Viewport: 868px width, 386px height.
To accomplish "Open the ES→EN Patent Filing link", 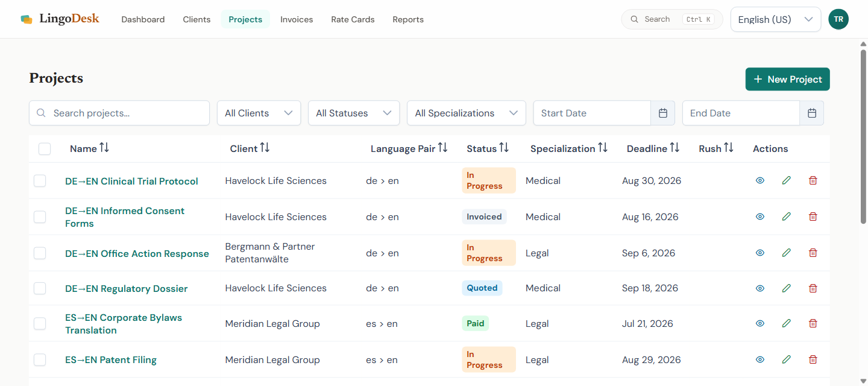I will (111, 359).
